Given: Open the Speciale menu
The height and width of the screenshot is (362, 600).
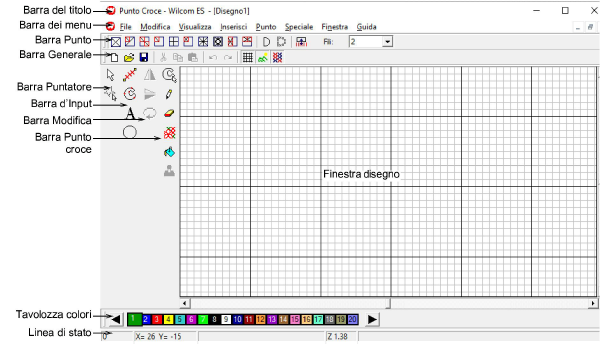Looking at the screenshot, I should pyautogui.click(x=299, y=27).
